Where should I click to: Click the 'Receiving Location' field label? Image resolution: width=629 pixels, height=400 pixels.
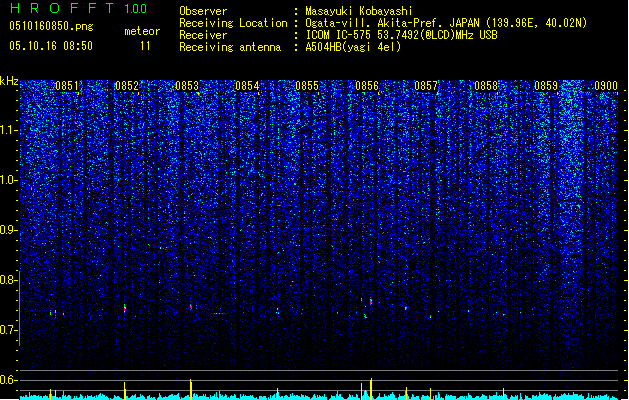tap(233, 23)
